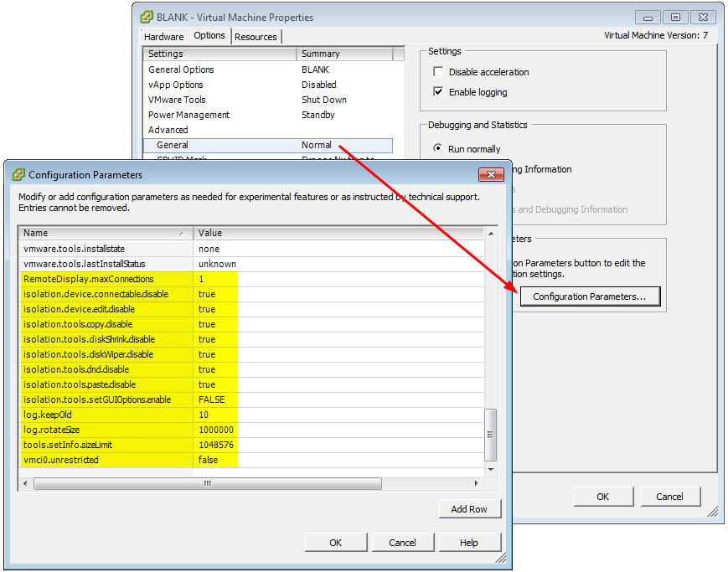Click the value 'false' for vmci0.unrestricted
728x572 pixels.
[x=208, y=460]
